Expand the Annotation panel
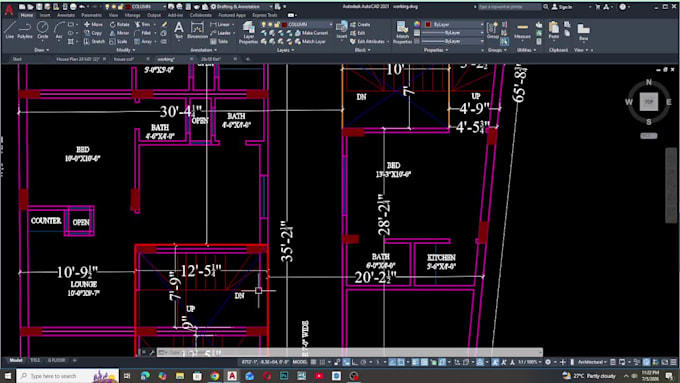The image size is (680, 383). [203, 50]
